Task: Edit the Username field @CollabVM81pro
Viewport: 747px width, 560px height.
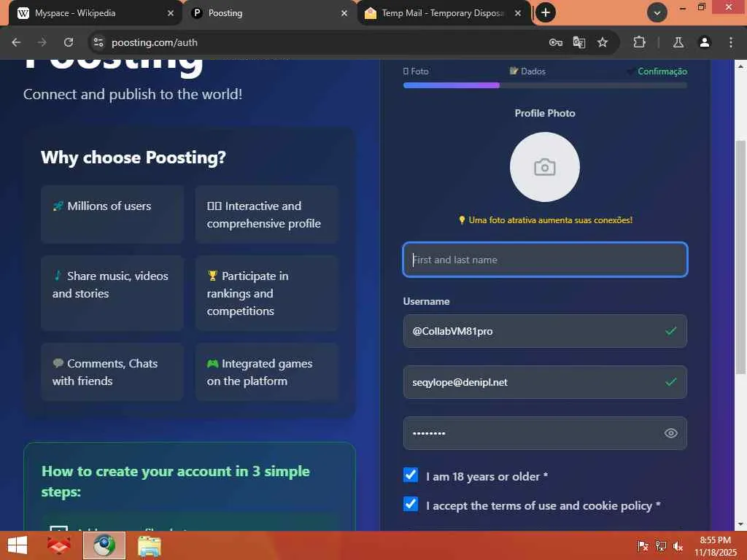Action: pos(545,331)
